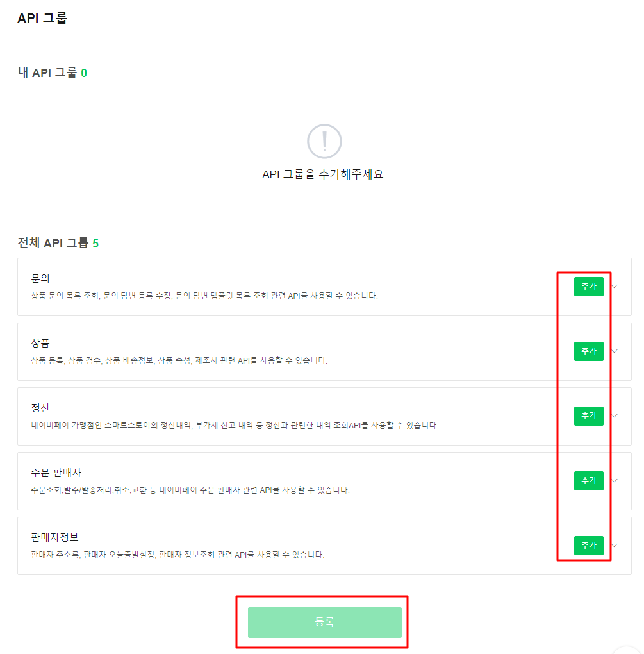
Task: Add the 상품 API group
Action: [588, 351]
